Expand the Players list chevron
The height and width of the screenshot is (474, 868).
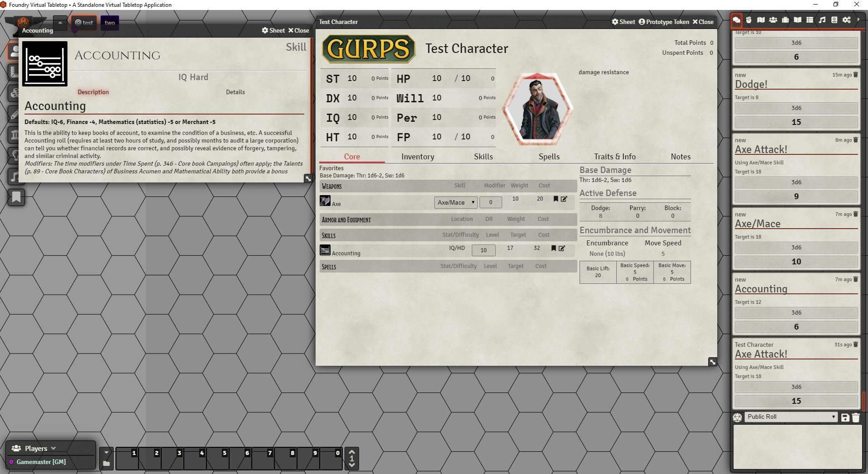coord(53,448)
